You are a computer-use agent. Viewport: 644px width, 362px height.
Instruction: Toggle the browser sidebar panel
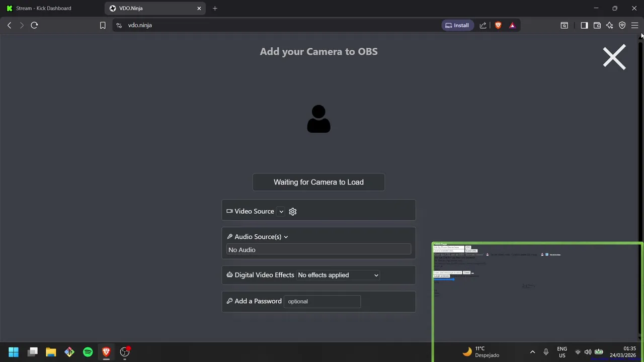584,25
